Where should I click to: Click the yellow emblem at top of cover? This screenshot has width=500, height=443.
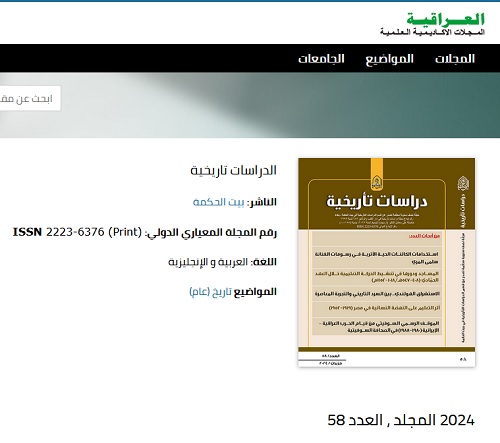[377, 174]
